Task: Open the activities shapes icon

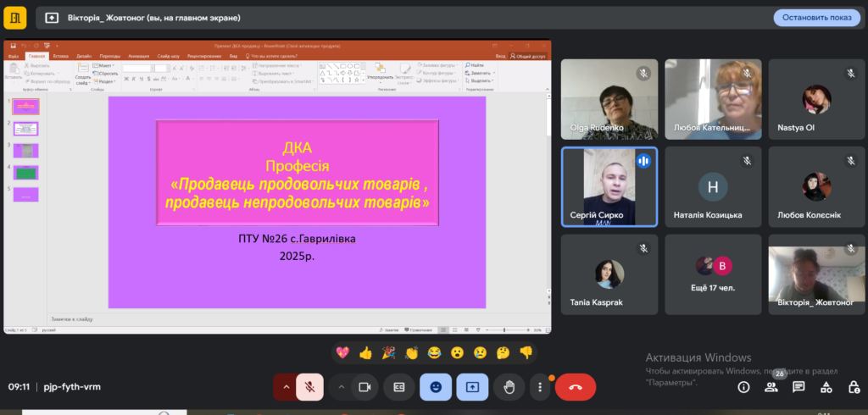Action: coord(826,387)
